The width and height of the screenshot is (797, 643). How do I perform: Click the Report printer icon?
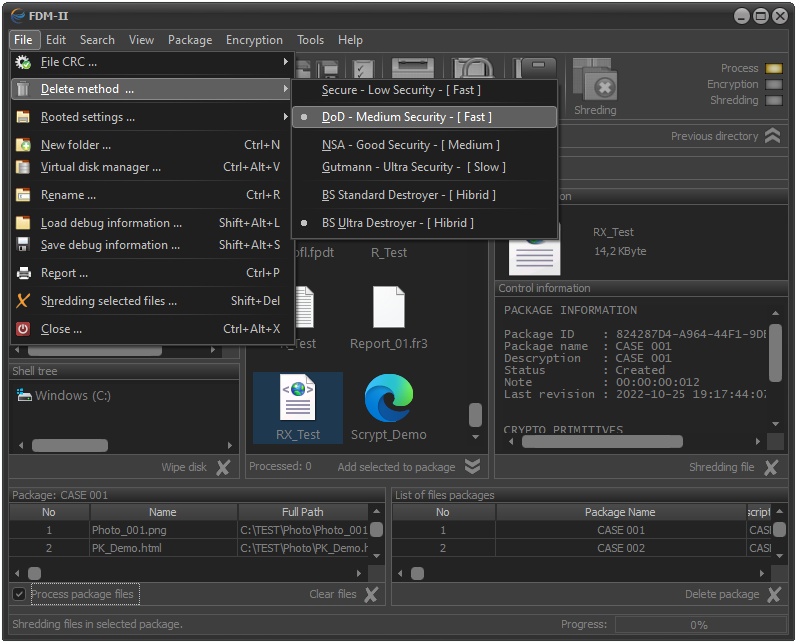point(23,273)
